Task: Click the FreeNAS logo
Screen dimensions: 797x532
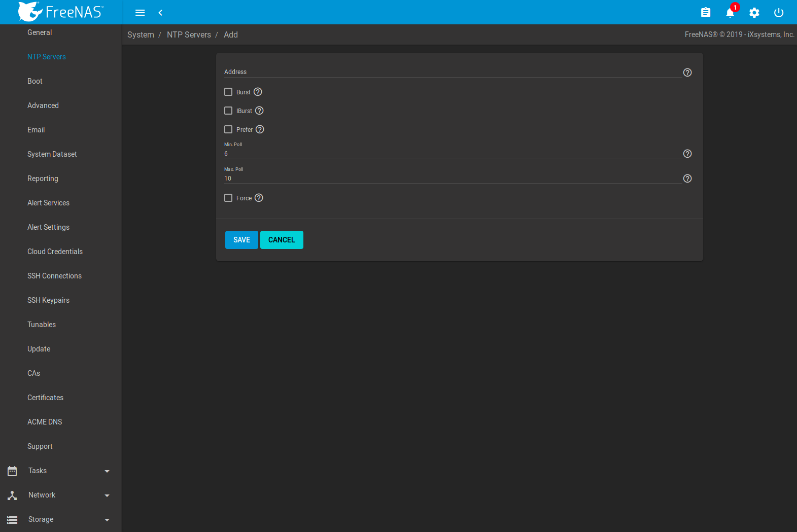Action: (60, 12)
